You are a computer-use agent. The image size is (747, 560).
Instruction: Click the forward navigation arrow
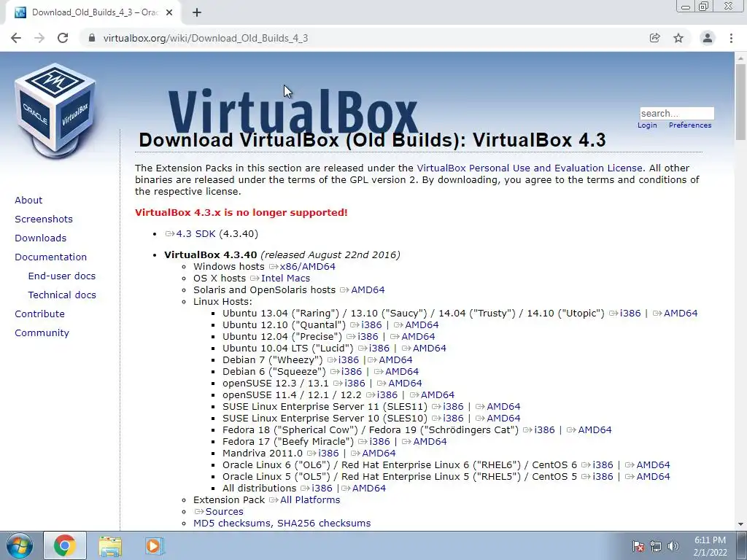click(39, 38)
